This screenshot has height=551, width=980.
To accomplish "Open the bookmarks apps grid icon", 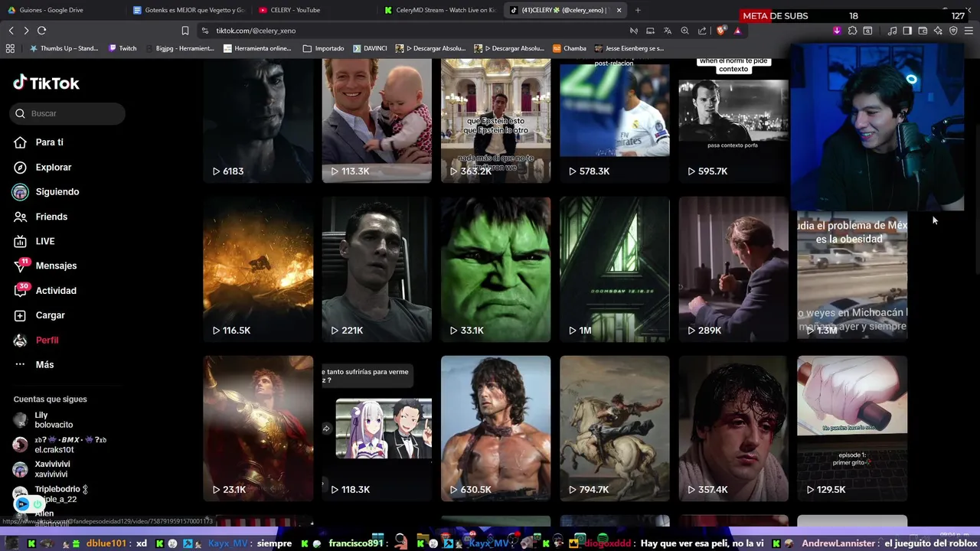I will click(10, 48).
